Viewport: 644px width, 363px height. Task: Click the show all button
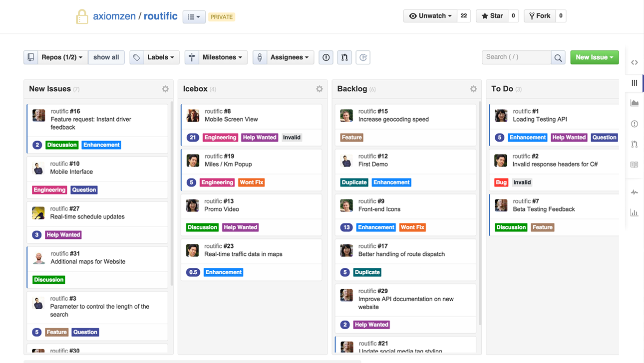(106, 57)
